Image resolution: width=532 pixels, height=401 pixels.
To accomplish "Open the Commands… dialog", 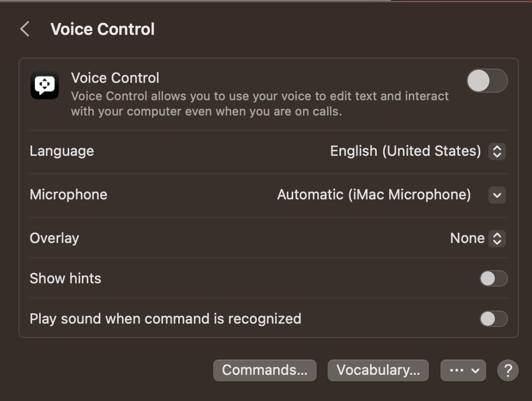I will 264,370.
